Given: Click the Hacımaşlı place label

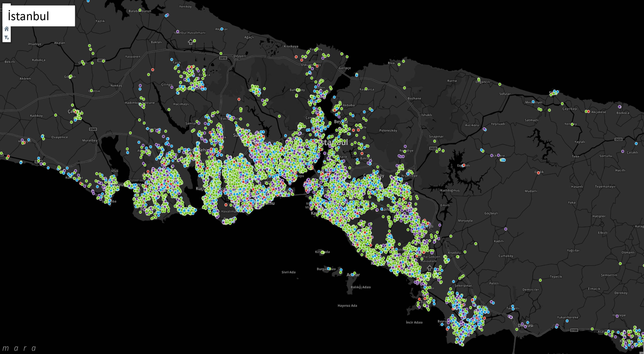Looking at the screenshot, I should click(x=181, y=104).
